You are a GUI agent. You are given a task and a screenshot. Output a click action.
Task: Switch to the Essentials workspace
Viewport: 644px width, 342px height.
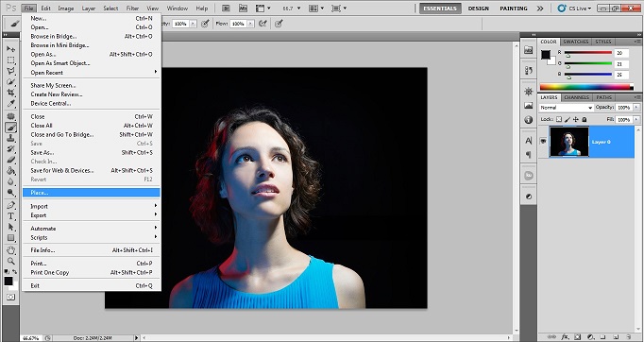(x=440, y=9)
